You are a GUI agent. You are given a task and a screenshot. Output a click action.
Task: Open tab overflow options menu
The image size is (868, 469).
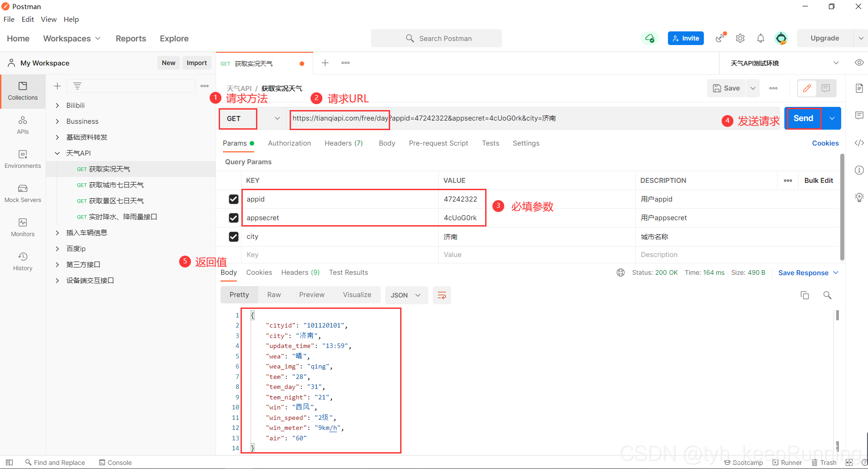coord(346,63)
